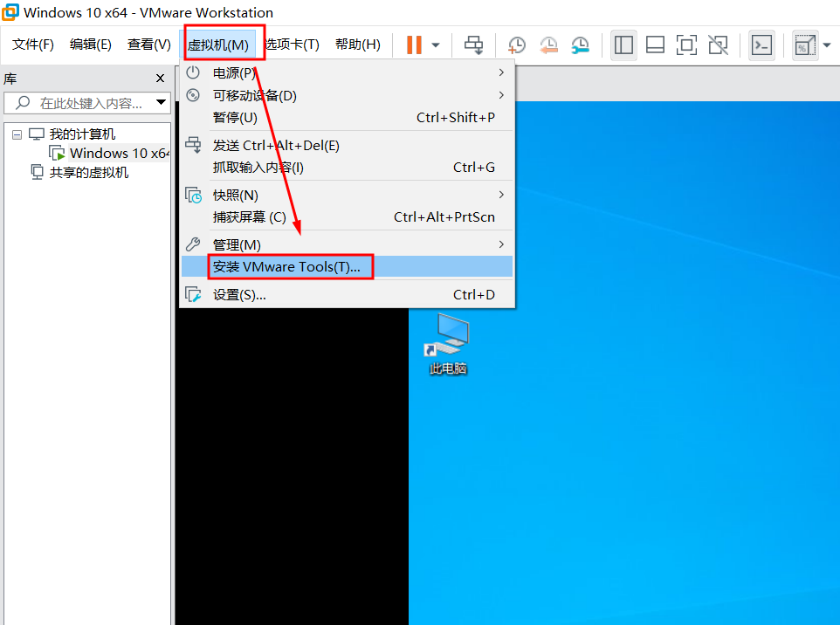This screenshot has height=625, width=840.
Task: Enter full screen mode icon
Action: pyautogui.click(x=687, y=45)
